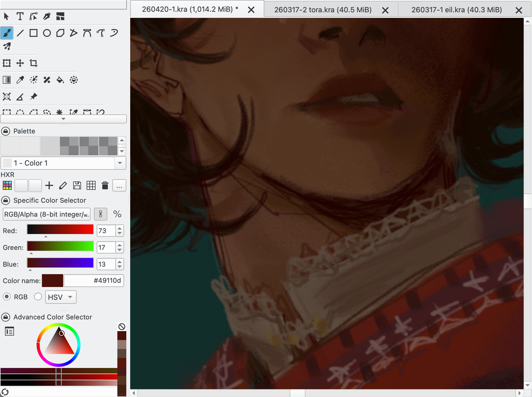Select the Polyline tool
The image size is (532, 397).
pyautogui.click(x=73, y=33)
